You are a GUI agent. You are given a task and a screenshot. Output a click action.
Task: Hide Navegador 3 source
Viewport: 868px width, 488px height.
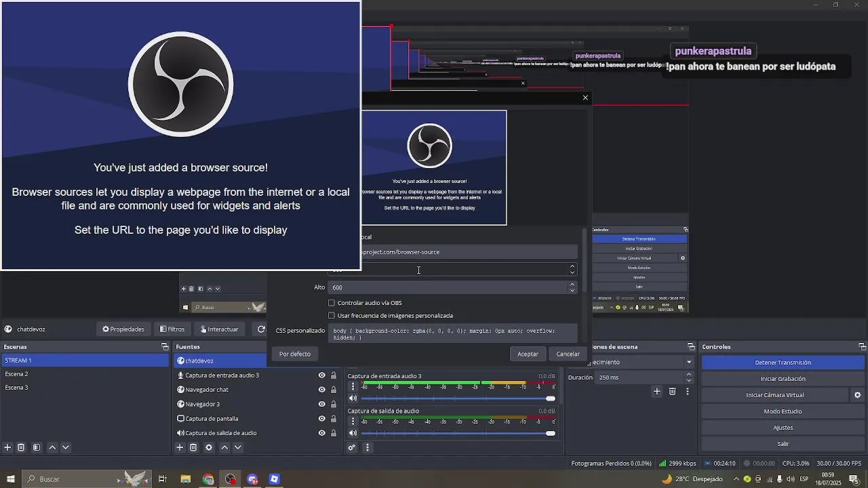322,405
